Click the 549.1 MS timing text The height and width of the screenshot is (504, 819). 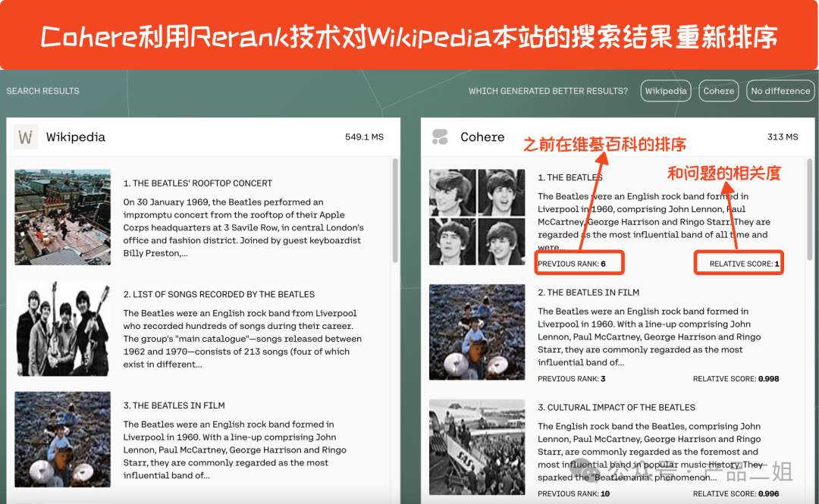(x=364, y=137)
